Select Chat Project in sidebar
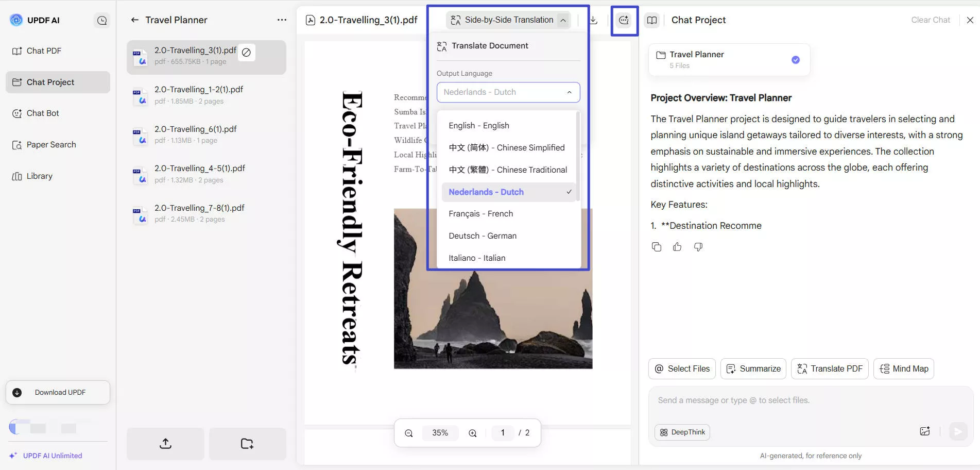 coord(58,82)
